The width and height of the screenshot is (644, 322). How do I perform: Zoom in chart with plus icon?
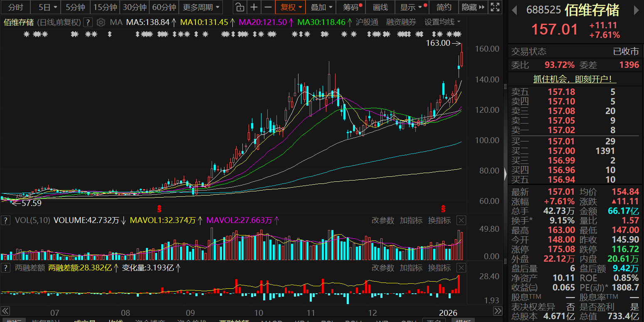point(254,7)
